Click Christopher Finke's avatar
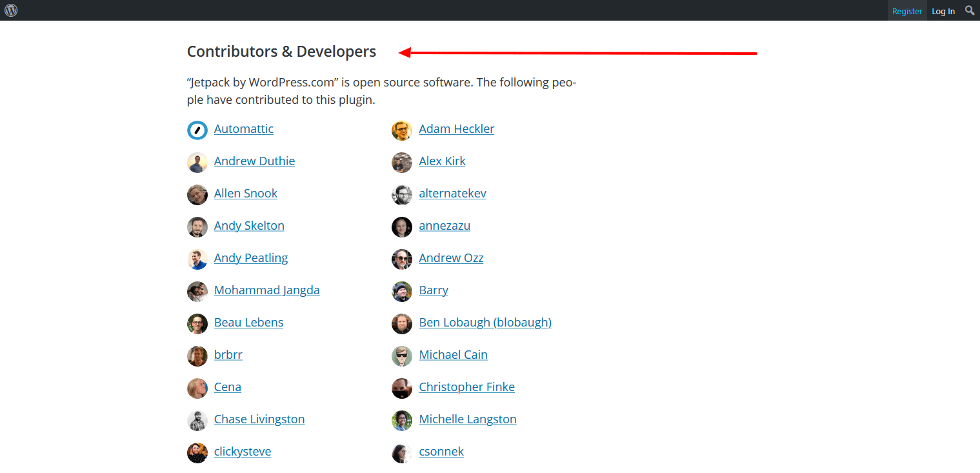 click(402, 388)
